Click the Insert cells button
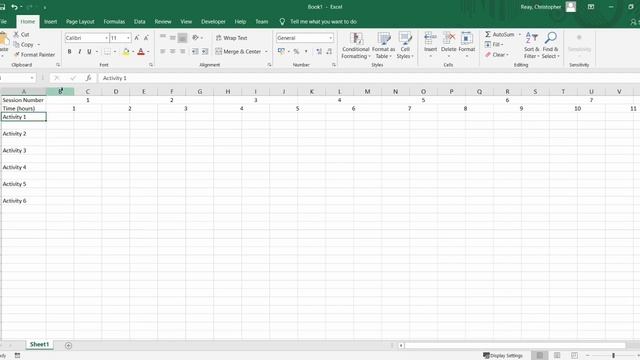The image size is (640, 360). [x=430, y=44]
